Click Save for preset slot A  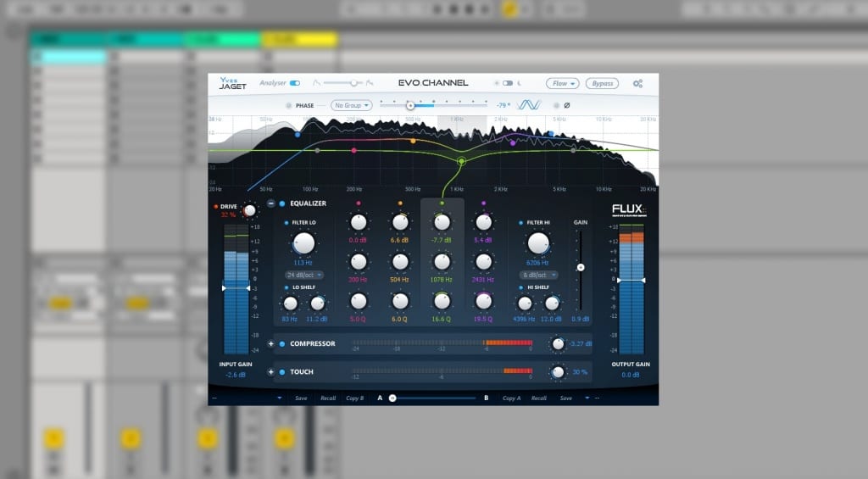coord(301,398)
